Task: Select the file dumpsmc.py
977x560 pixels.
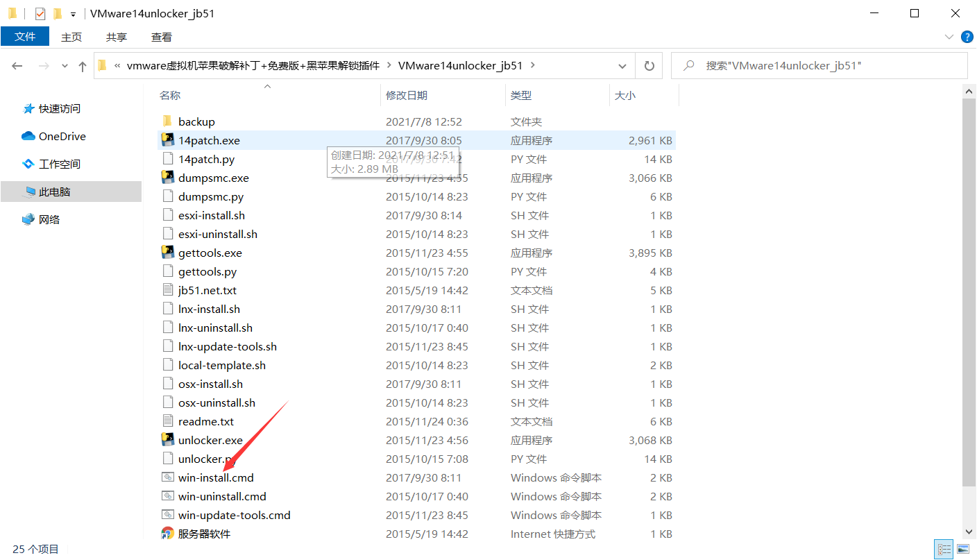Action: click(x=211, y=196)
